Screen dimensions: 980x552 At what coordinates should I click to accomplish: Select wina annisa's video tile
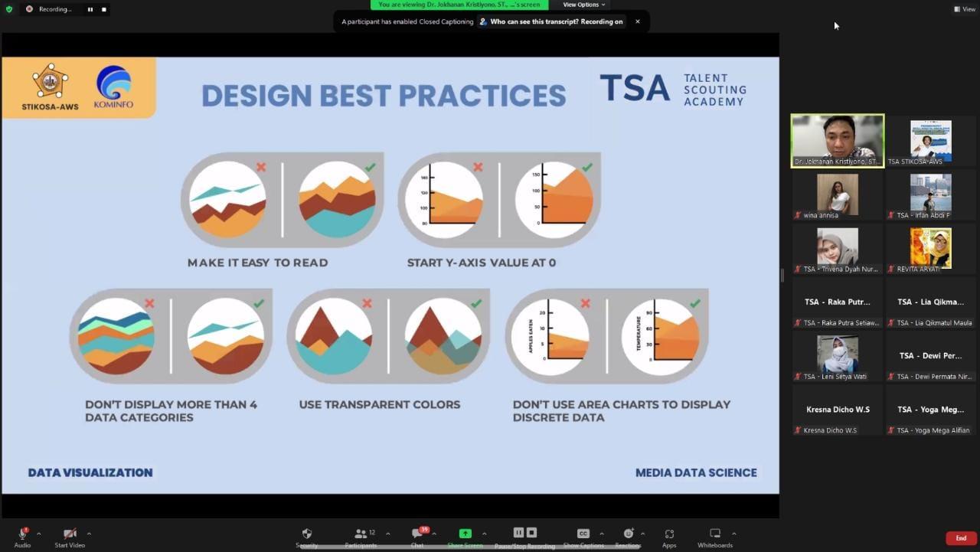(x=838, y=194)
